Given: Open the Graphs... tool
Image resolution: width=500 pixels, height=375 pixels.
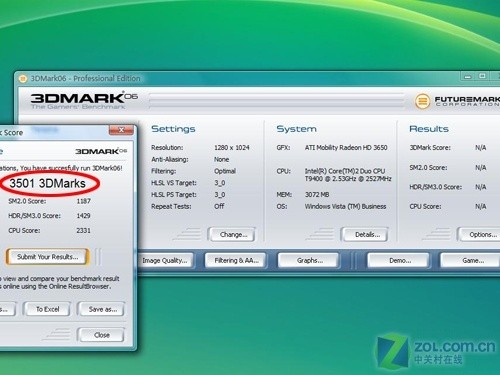Looking at the screenshot, I should click(309, 260).
